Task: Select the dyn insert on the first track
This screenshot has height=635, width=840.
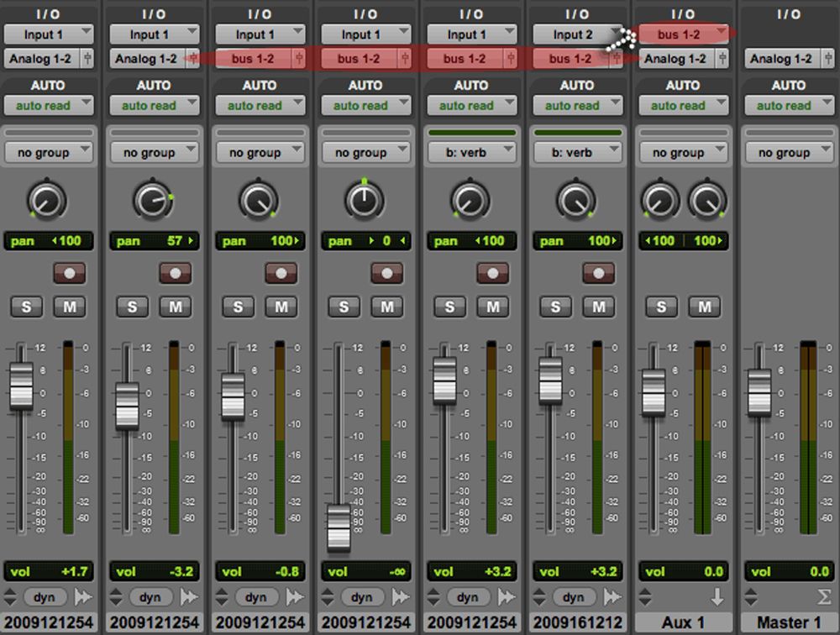Action: (x=45, y=597)
